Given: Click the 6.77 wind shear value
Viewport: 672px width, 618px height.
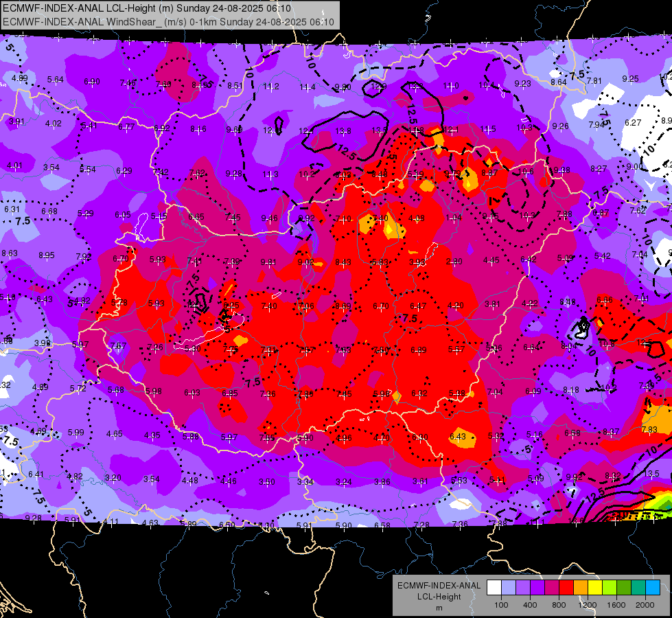Looking at the screenshot, I should pyautogui.click(x=126, y=127).
